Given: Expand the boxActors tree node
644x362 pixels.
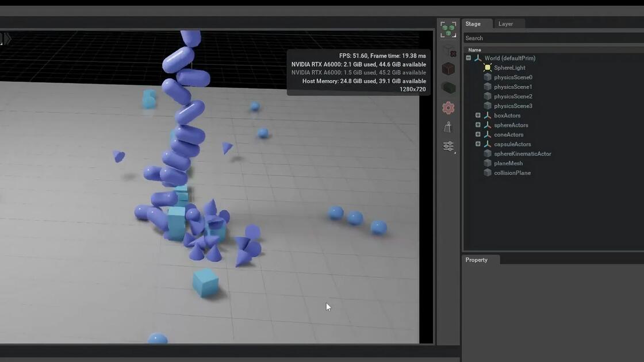Looking at the screenshot, I should pyautogui.click(x=478, y=115).
